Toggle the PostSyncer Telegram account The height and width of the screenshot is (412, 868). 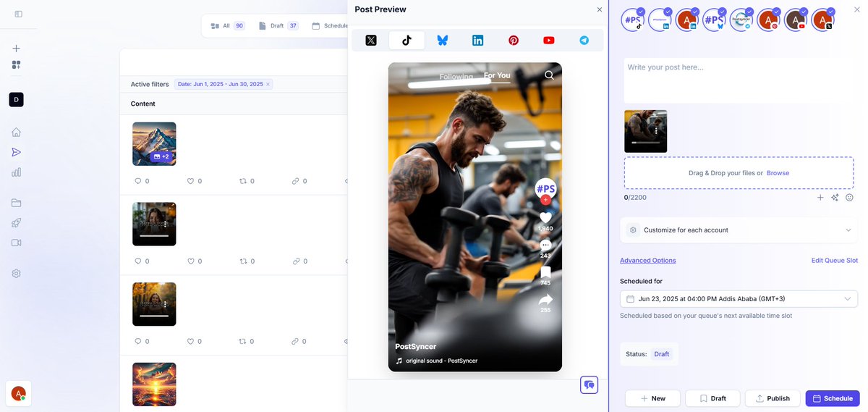(x=741, y=20)
